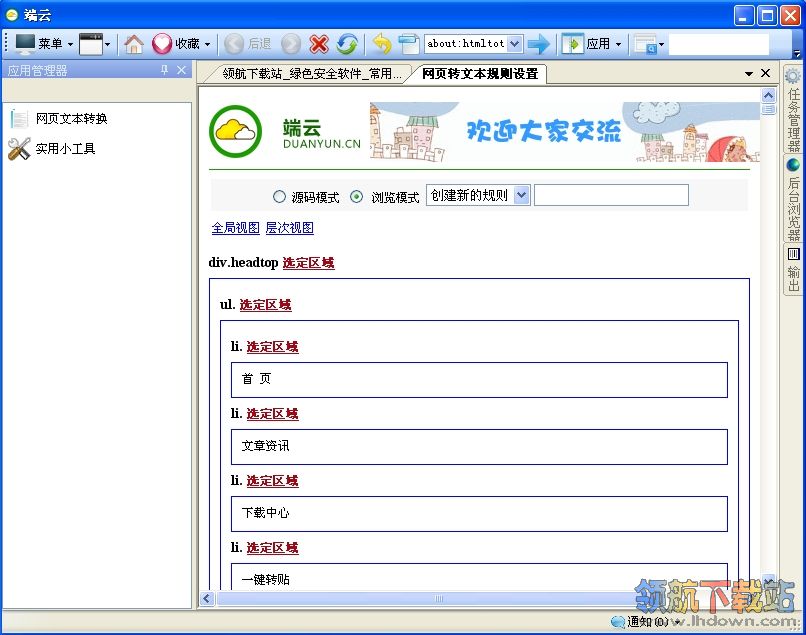Open the tab list dropdown arrow
Image resolution: width=806 pixels, height=635 pixels.
coord(749,74)
